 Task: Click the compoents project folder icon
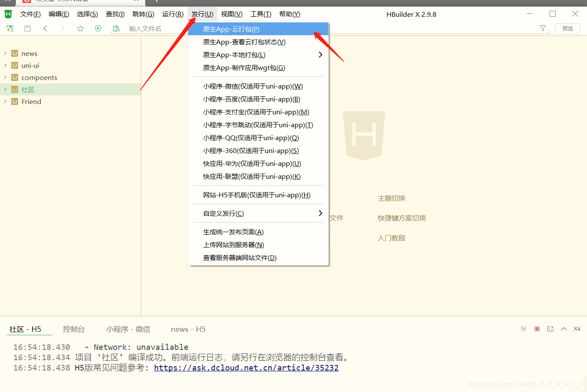[x=15, y=77]
